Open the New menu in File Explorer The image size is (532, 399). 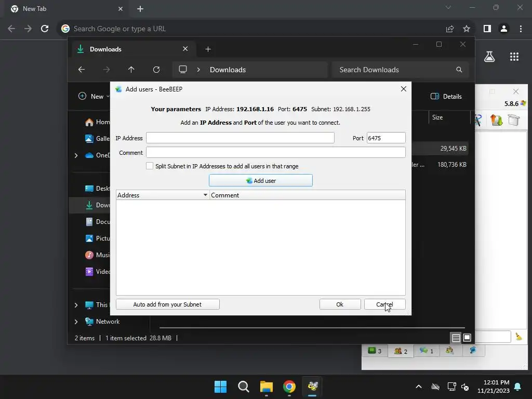pyautogui.click(x=94, y=96)
